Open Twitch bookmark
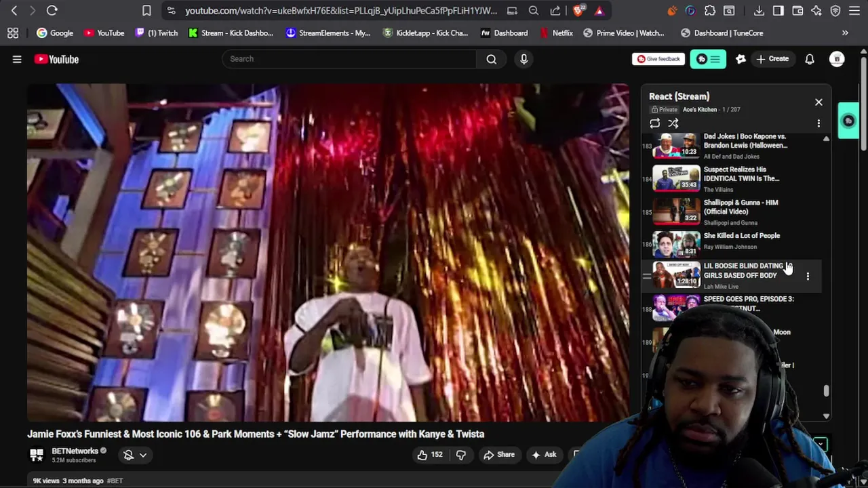868x488 pixels. coord(157,33)
